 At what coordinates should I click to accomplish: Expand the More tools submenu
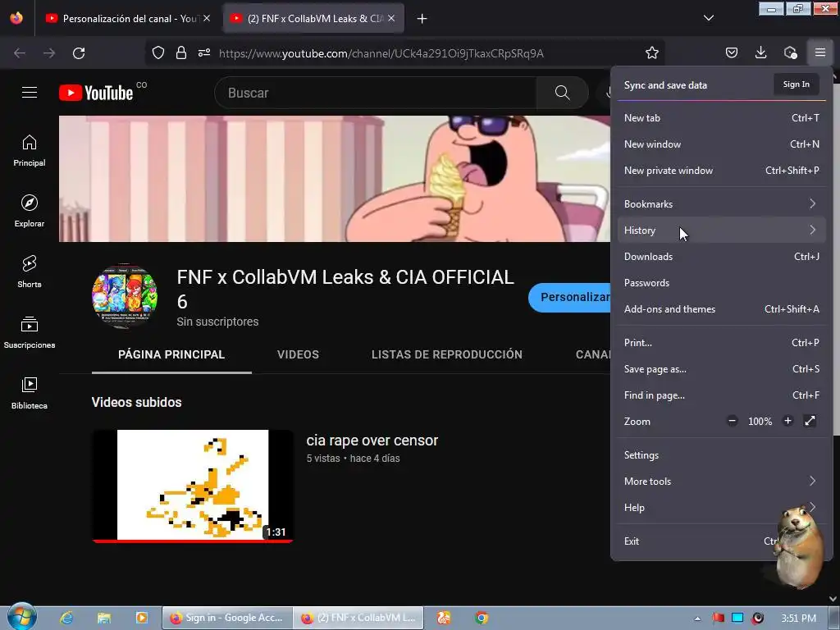click(722, 481)
